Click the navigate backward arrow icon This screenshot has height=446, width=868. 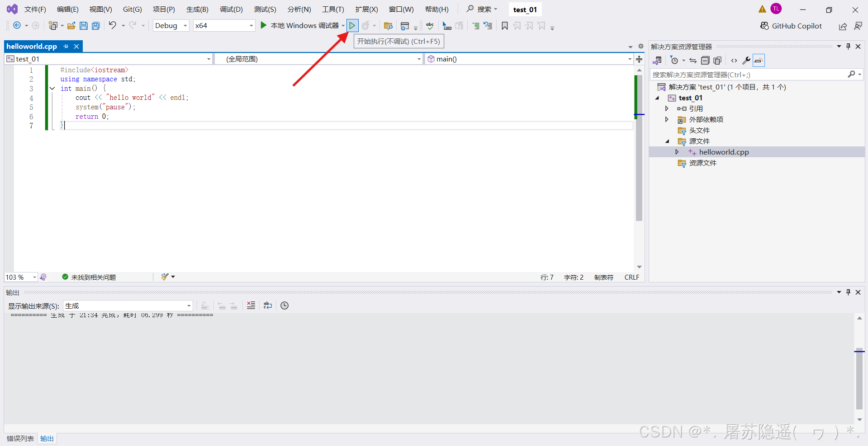click(17, 26)
